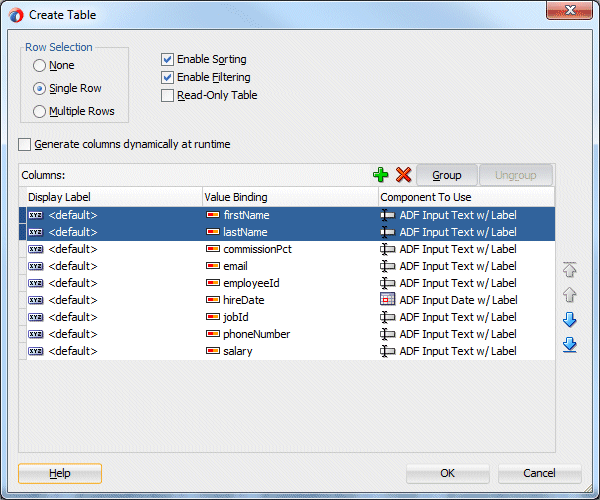
Task: Move selected column up one arrow
Action: 569,295
